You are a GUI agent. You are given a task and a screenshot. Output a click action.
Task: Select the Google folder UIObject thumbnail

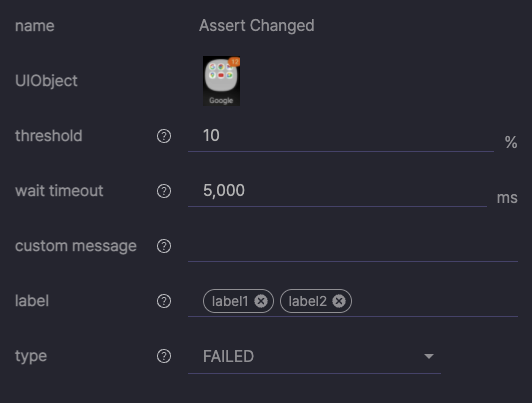point(221,81)
